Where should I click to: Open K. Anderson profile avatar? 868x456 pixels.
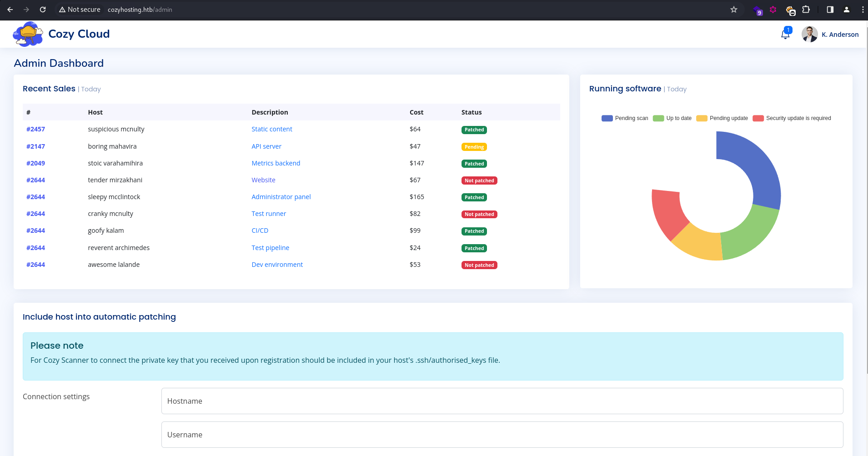(809, 34)
